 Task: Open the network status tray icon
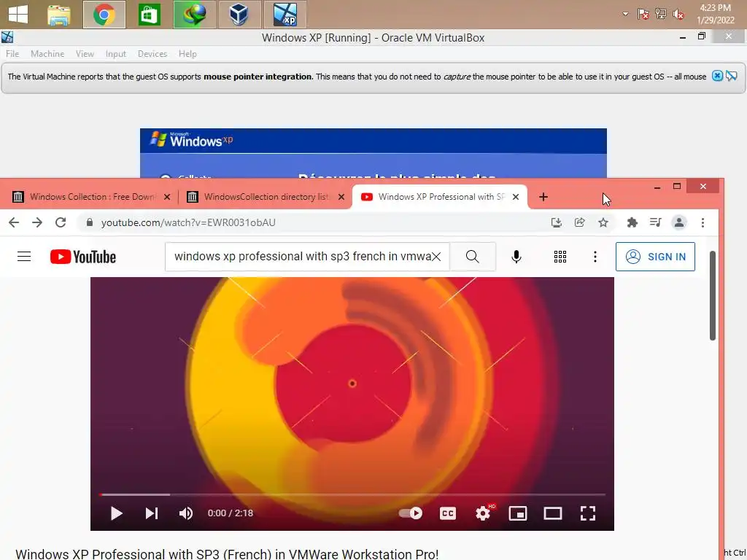[660, 15]
